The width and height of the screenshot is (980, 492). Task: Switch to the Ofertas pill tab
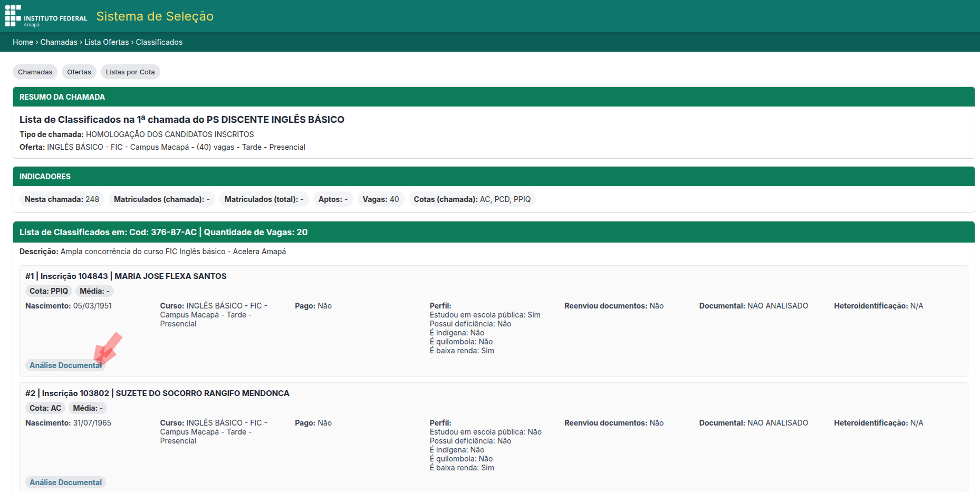(x=79, y=72)
